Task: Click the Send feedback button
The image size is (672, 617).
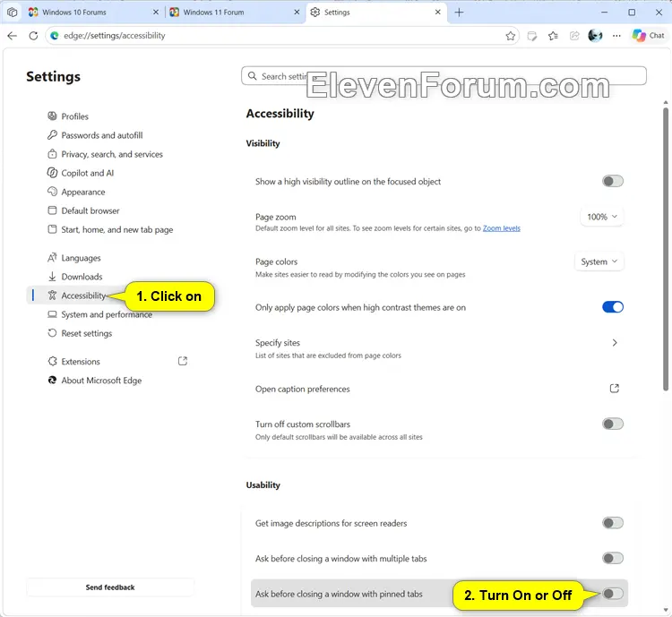Action: [110, 587]
